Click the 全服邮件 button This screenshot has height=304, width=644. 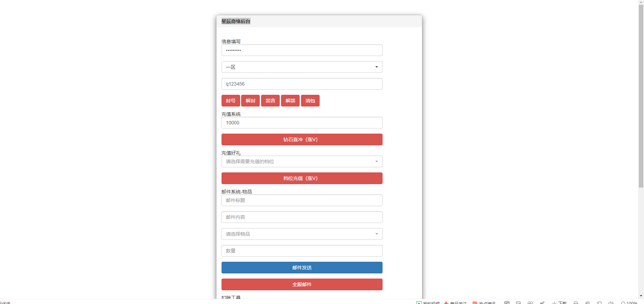coord(302,284)
